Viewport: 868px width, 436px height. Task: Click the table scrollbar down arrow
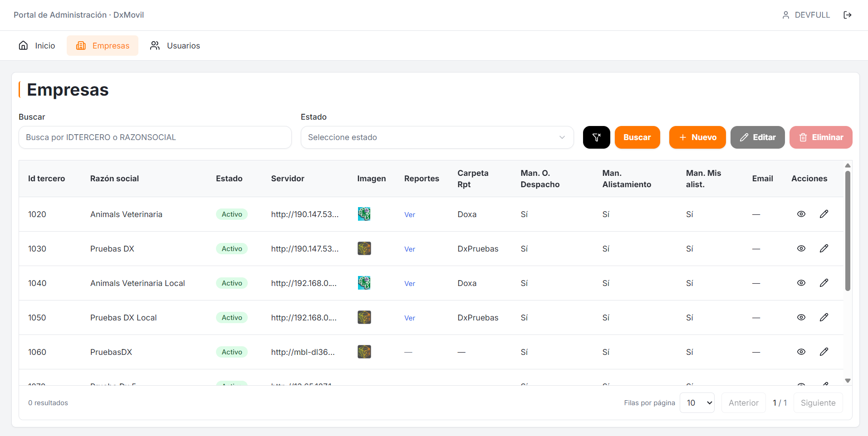(848, 381)
